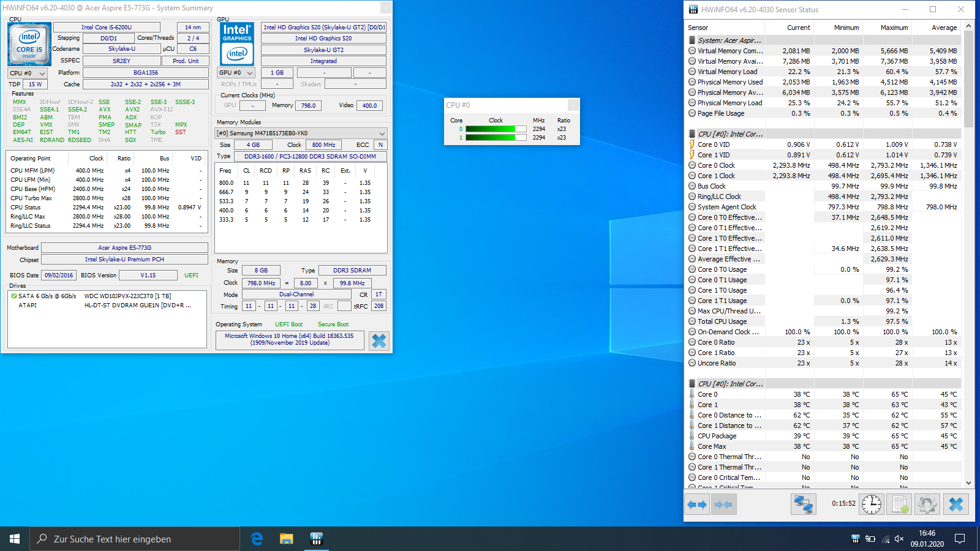Select the Core 0 Clock sensor row
The image size is (980, 551).
point(824,165)
